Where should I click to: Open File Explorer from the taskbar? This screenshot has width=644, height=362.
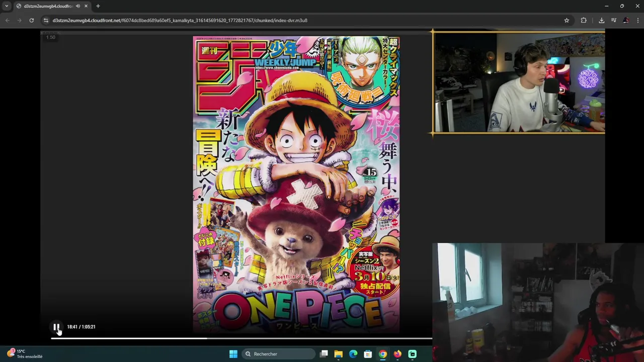tap(339, 354)
